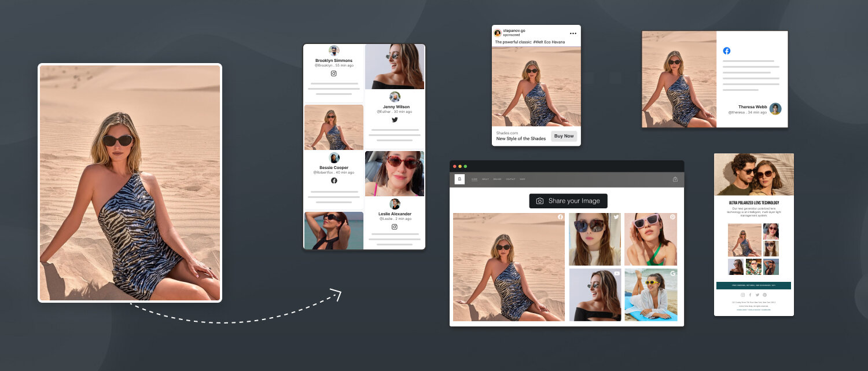Click the Facebook icon under Bessie Cooper
This screenshot has height=371, width=868.
[x=334, y=181]
